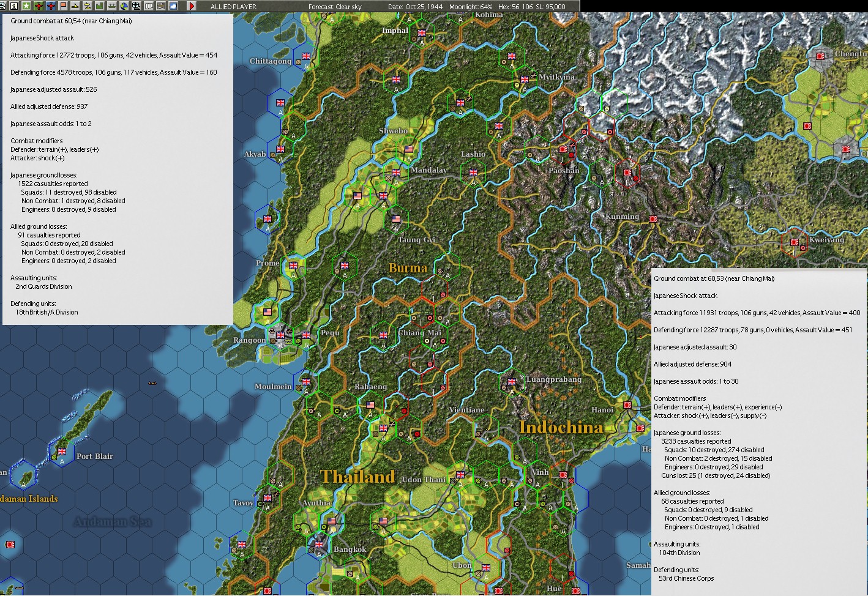Select the British flag left of Pegu
This screenshot has width=868, height=596.
[x=305, y=335]
